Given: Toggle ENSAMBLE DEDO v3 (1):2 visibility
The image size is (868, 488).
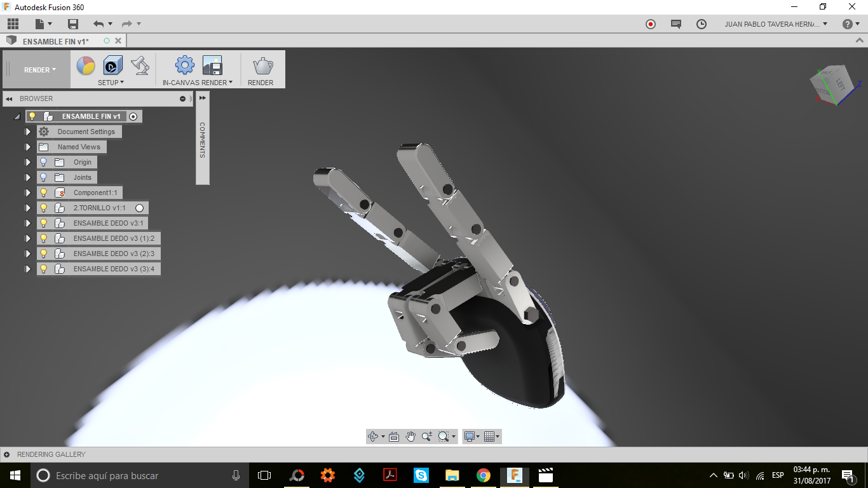Looking at the screenshot, I should [x=43, y=238].
